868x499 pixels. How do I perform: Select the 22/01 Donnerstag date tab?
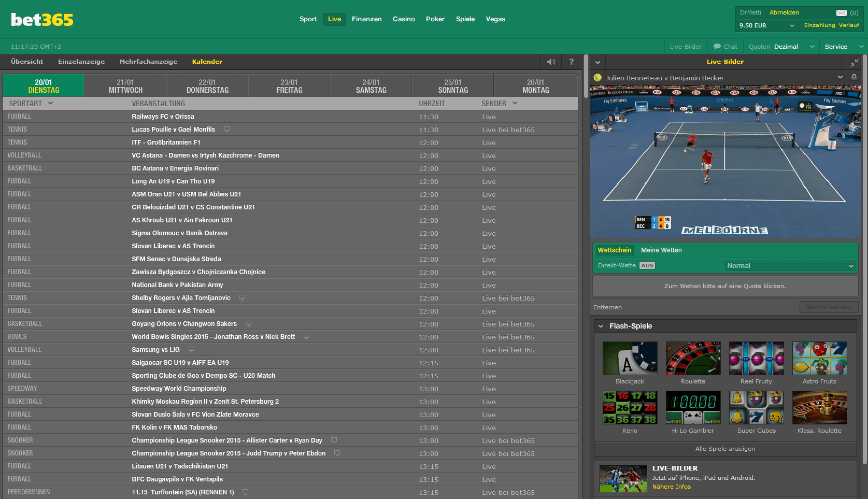tap(207, 86)
